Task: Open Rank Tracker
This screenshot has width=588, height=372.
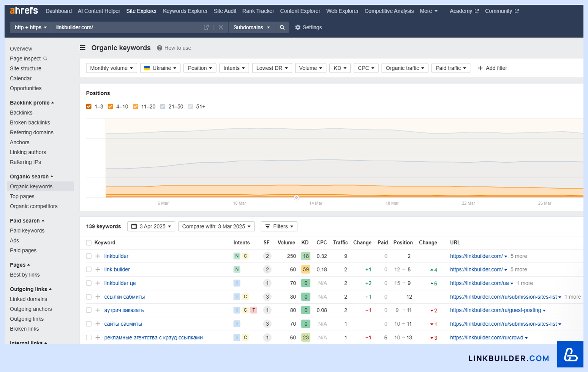Action: tap(258, 11)
